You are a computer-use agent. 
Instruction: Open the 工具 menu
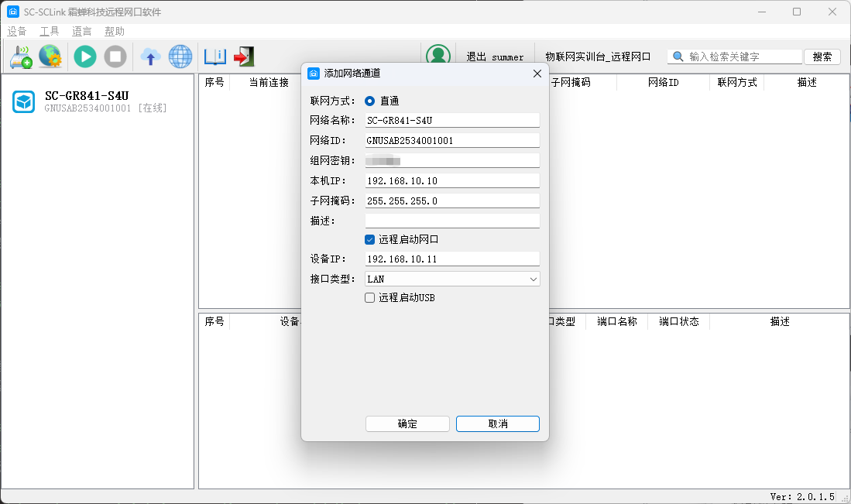[50, 32]
